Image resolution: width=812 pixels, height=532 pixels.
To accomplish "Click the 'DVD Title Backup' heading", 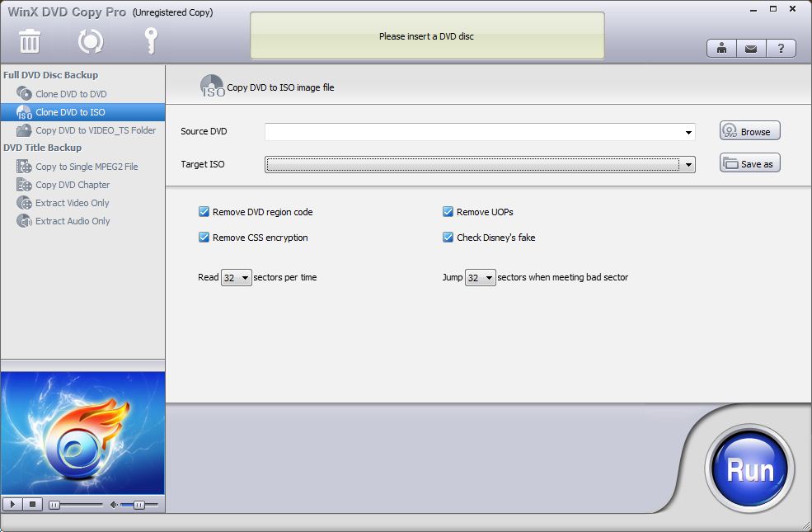I will 43,148.
